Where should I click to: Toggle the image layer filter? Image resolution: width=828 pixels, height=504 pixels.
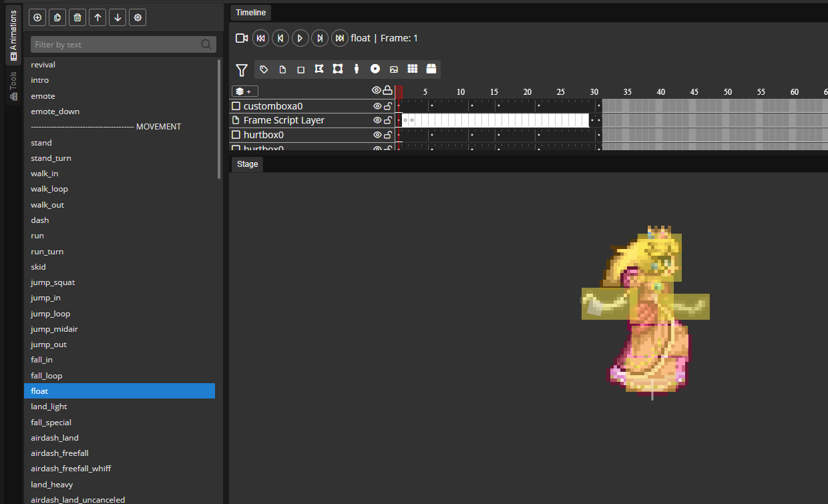tap(394, 69)
